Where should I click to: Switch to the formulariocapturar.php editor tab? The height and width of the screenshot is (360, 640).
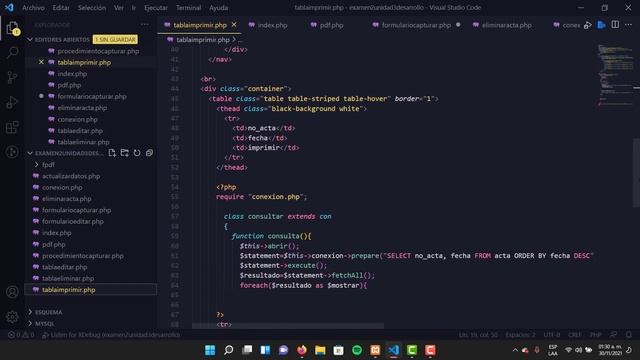416,25
